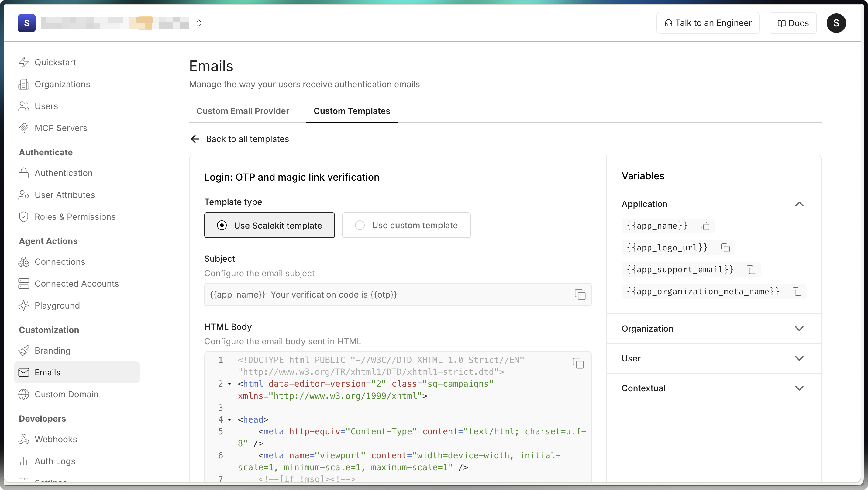This screenshot has height=490, width=868.
Task: Click the Playground sparkle icon
Action: pyautogui.click(x=24, y=305)
